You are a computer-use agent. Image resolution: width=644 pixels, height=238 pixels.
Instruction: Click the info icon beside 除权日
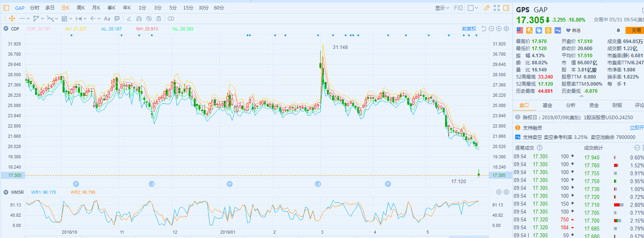(518, 117)
